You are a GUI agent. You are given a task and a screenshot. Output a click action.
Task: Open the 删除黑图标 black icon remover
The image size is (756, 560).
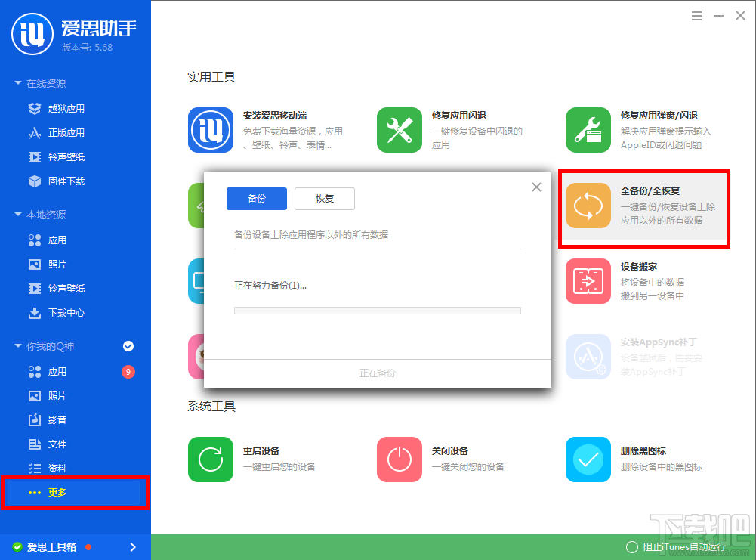[x=588, y=459]
